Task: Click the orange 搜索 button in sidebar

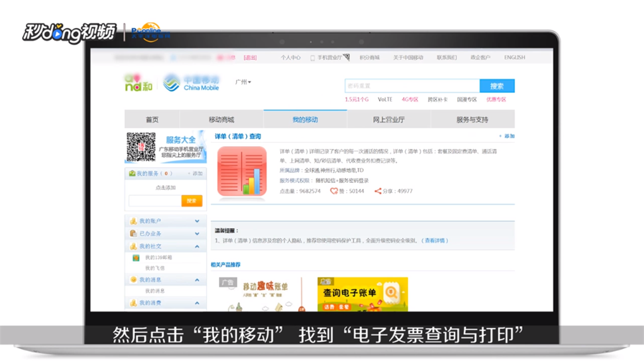Action: pos(192,201)
